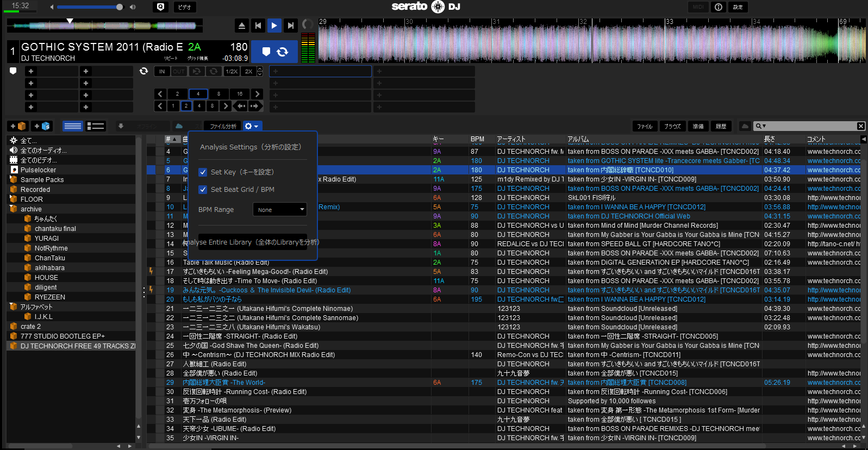The width and height of the screenshot is (868, 450).
Task: Select auto loop length 4 beats
Action: tap(198, 94)
